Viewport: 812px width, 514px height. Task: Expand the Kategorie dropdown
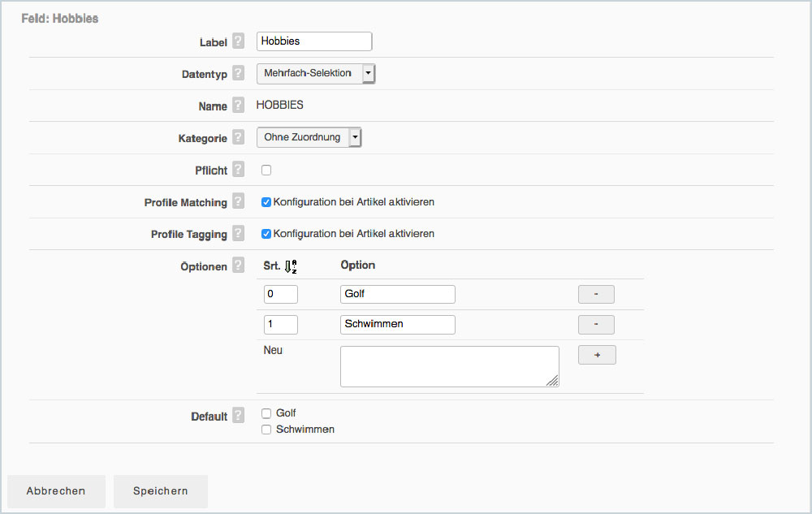[x=309, y=138]
